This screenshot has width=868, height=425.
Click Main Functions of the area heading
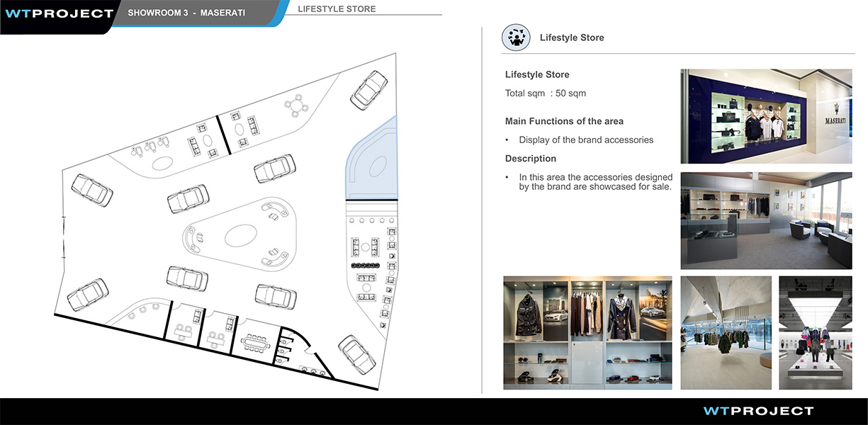click(x=564, y=121)
